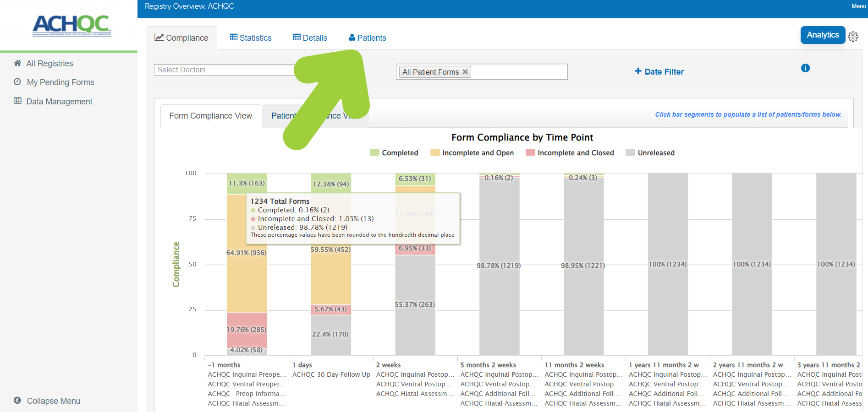Switch to the Patients tab
This screenshot has width=868, height=412.
pyautogui.click(x=368, y=38)
